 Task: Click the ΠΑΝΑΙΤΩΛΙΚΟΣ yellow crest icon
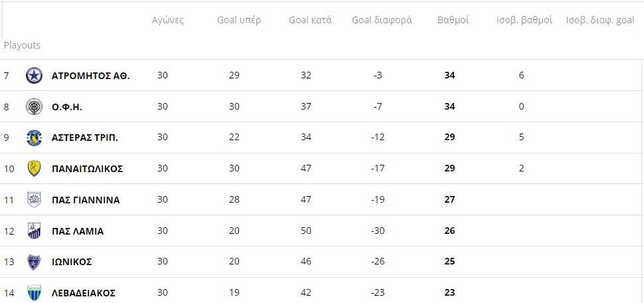pos(34,169)
